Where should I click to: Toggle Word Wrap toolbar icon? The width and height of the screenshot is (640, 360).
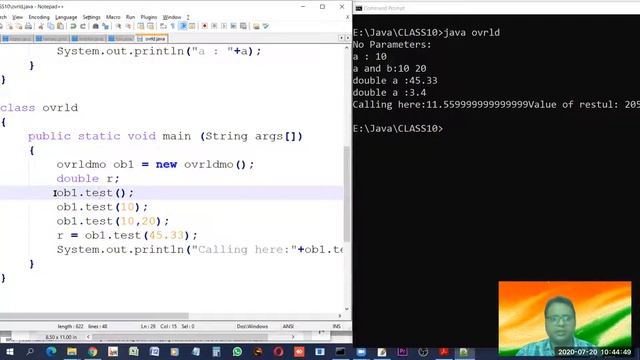pos(163,26)
